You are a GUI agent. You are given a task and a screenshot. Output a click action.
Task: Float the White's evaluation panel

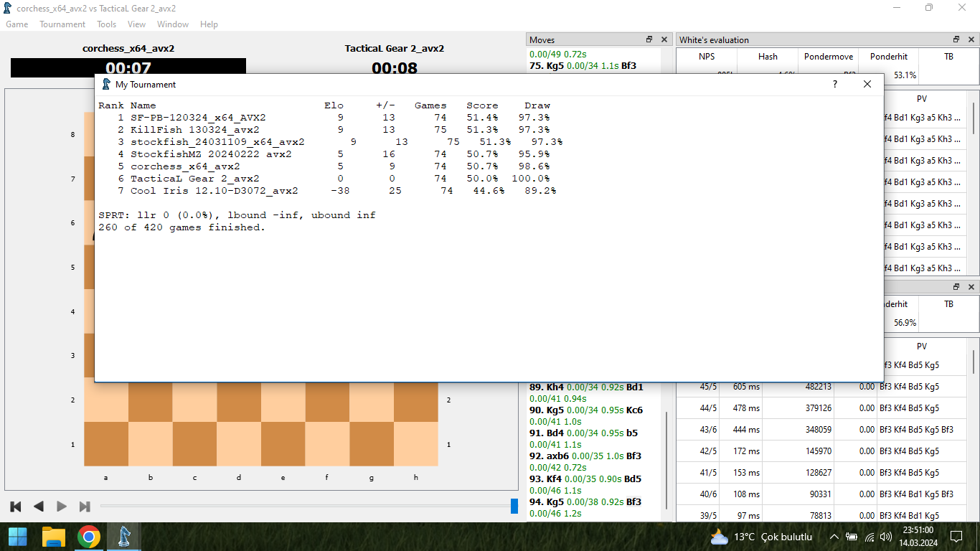pyautogui.click(x=956, y=39)
